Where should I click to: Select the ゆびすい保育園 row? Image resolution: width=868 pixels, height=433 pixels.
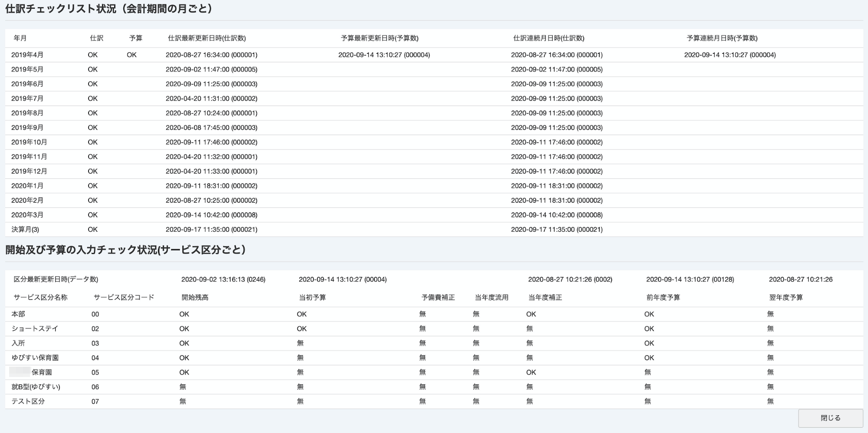pyautogui.click(x=434, y=358)
